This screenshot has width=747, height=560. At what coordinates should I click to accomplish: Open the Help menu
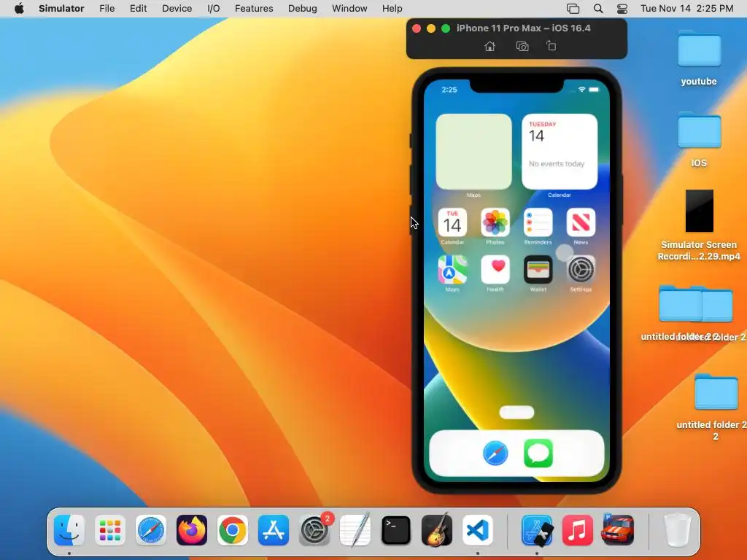click(392, 9)
